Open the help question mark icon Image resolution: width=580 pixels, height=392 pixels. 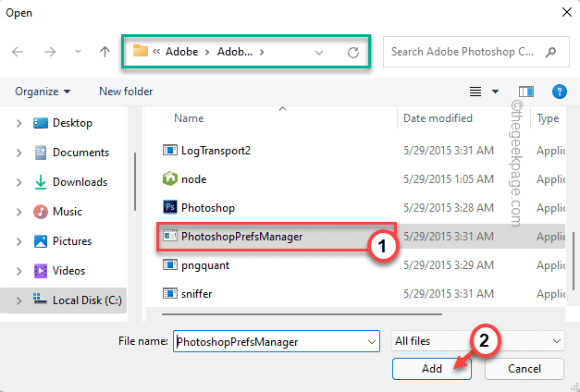pos(559,92)
